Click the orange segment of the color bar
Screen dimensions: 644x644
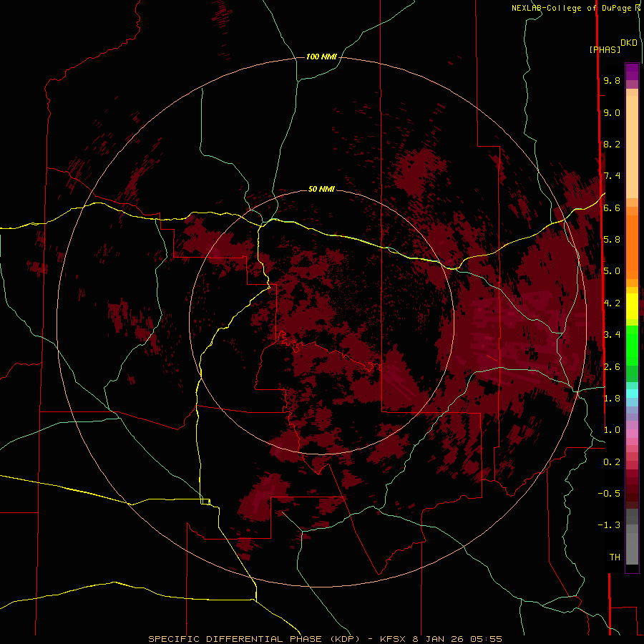632,246
